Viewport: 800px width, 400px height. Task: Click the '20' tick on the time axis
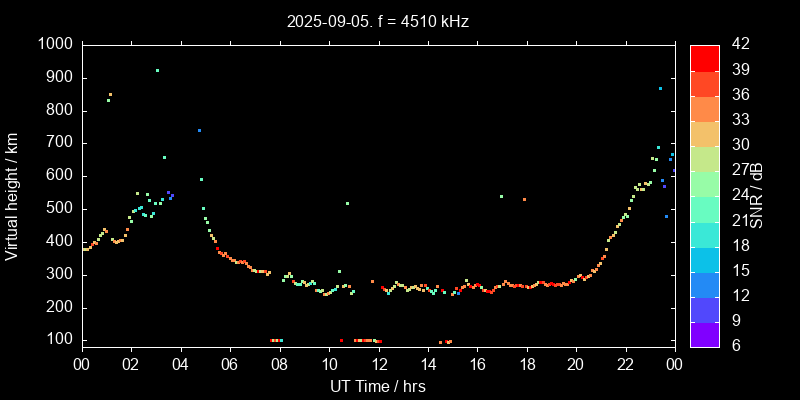pyautogui.click(x=576, y=364)
